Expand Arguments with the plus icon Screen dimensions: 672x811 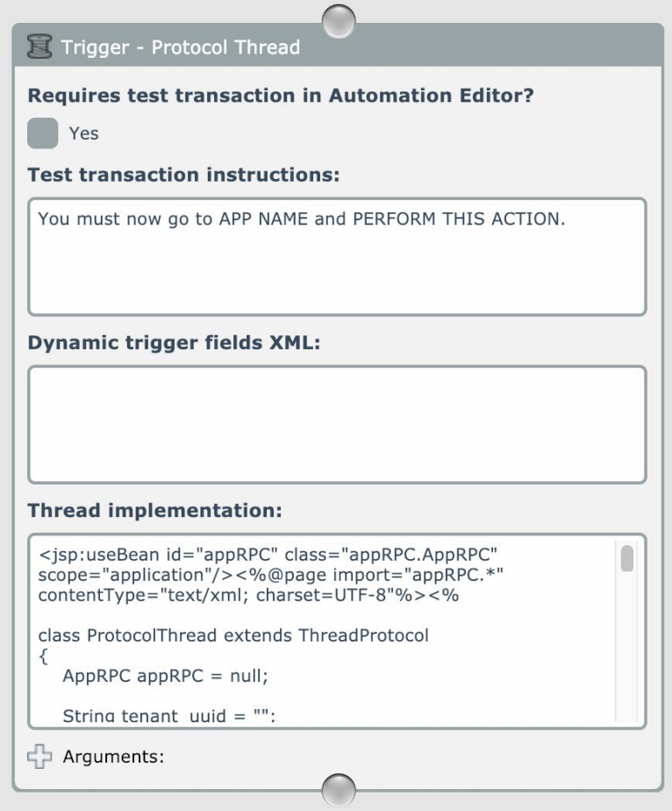coord(39,756)
